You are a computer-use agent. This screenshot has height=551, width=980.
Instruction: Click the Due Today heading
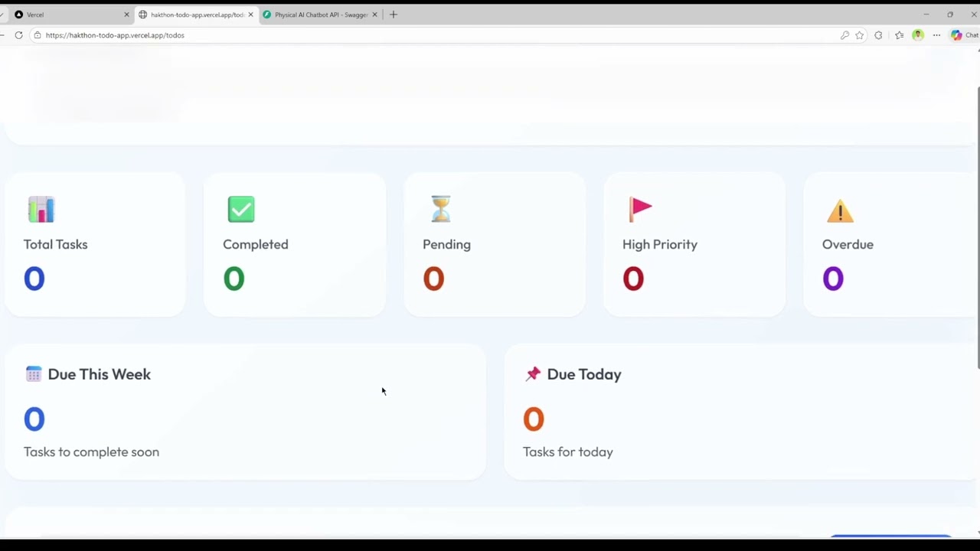(x=584, y=374)
